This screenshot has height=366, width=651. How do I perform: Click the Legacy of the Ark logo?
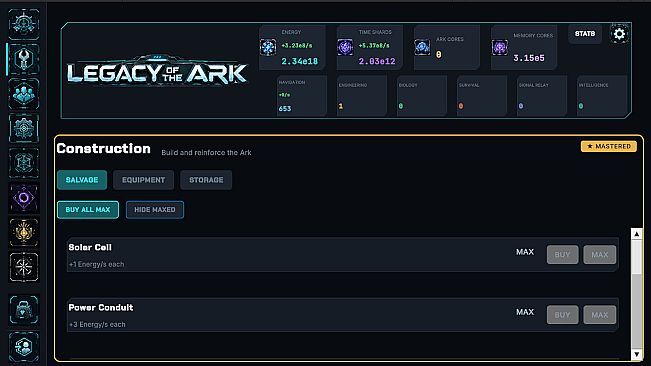tap(157, 71)
